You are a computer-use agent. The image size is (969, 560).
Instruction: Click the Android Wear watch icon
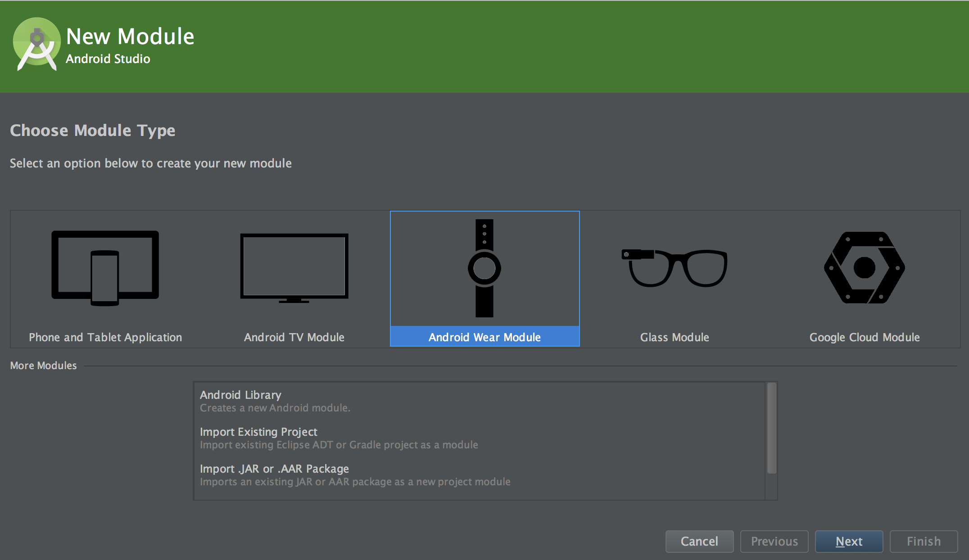pos(484,268)
